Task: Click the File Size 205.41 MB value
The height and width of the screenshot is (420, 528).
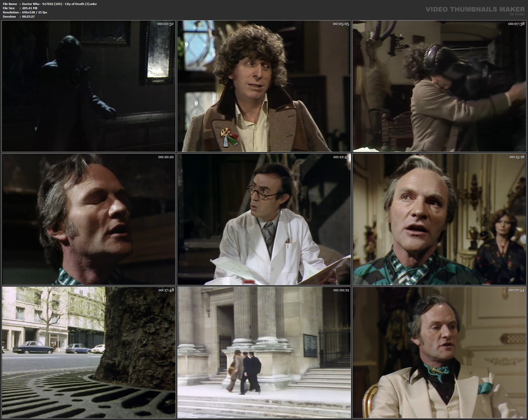Action: 30,8
